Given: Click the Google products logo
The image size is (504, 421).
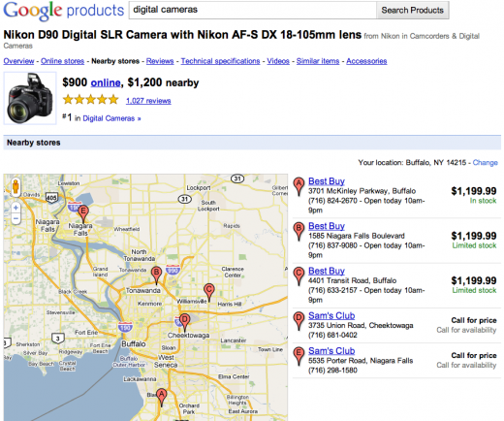Looking at the screenshot, I should pos(64,11).
